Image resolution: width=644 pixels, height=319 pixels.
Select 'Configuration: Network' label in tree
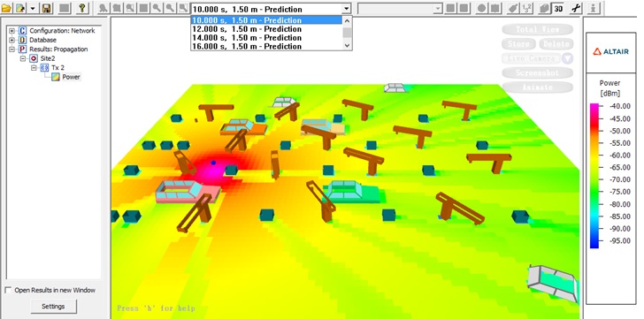(x=62, y=31)
